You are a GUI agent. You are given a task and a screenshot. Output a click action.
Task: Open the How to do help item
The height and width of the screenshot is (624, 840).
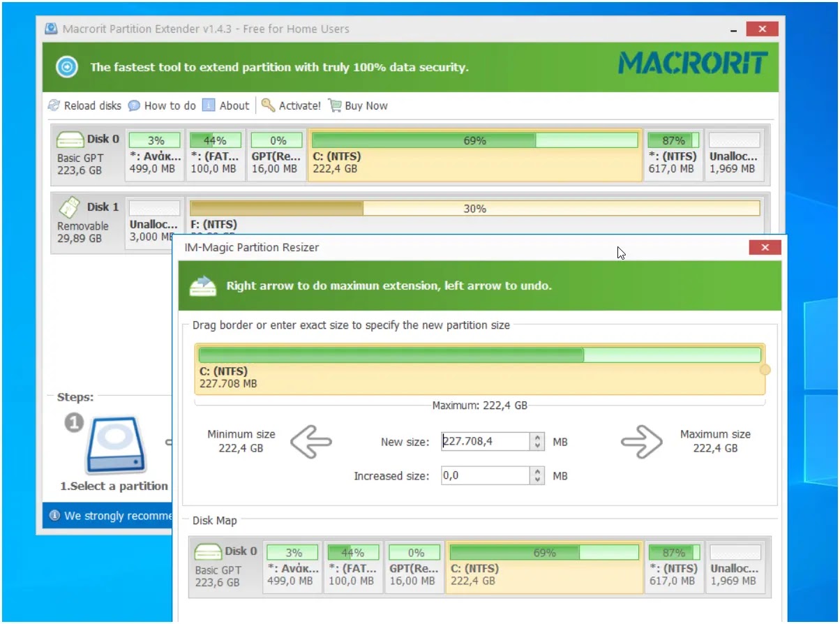(x=162, y=105)
